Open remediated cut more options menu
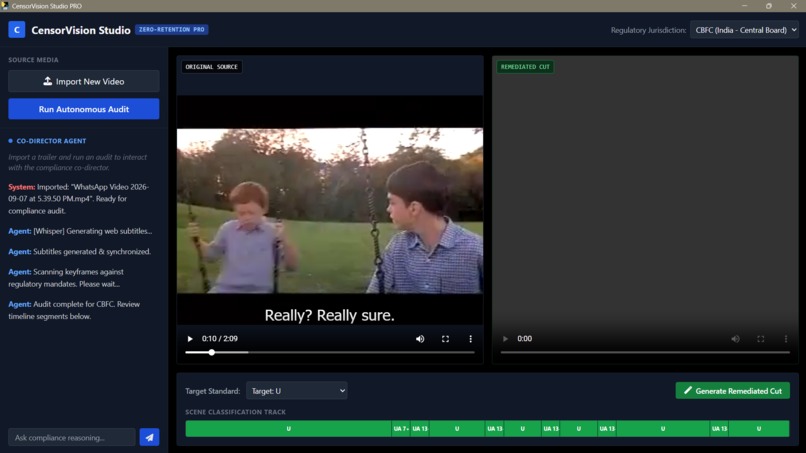The height and width of the screenshot is (453, 806). [785, 339]
